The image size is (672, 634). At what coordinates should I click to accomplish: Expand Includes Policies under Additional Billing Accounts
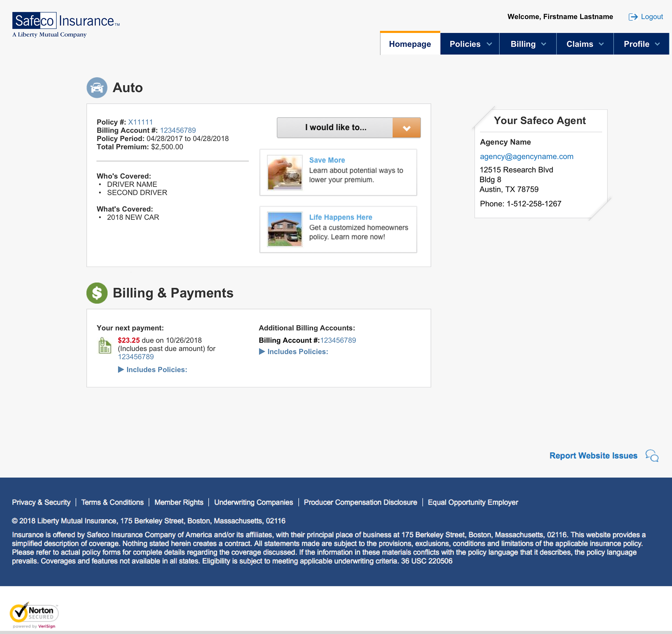(x=294, y=351)
